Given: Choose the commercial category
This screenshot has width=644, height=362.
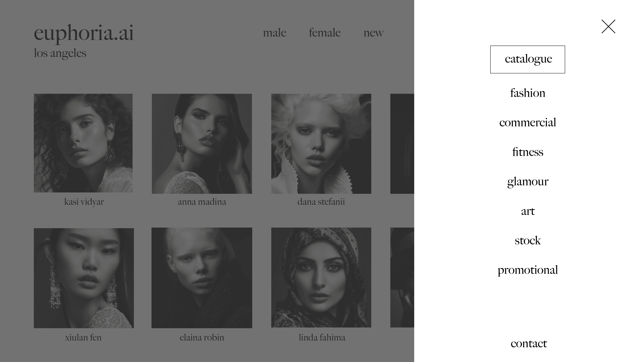Looking at the screenshot, I should click(x=527, y=122).
